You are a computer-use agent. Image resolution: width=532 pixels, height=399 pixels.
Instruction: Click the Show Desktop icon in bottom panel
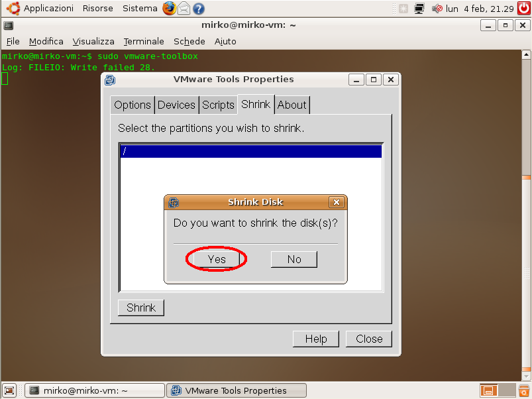(9, 390)
